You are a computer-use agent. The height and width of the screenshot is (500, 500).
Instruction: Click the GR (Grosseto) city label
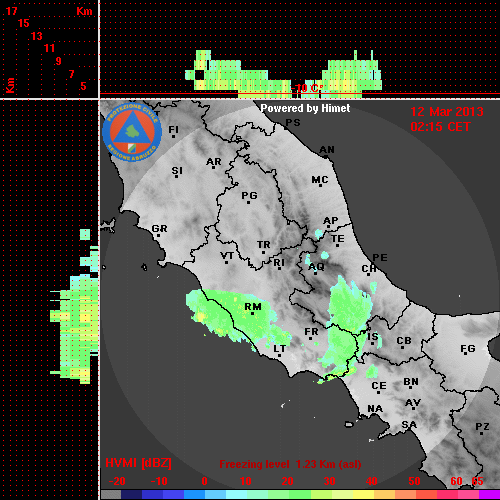coord(159,230)
